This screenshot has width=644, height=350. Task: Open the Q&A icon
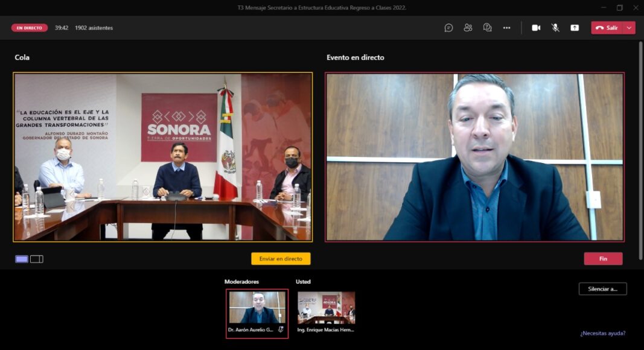click(x=487, y=28)
